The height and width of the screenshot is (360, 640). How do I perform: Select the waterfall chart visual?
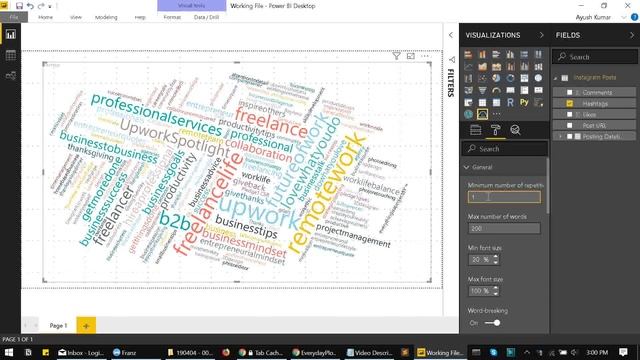468,78
